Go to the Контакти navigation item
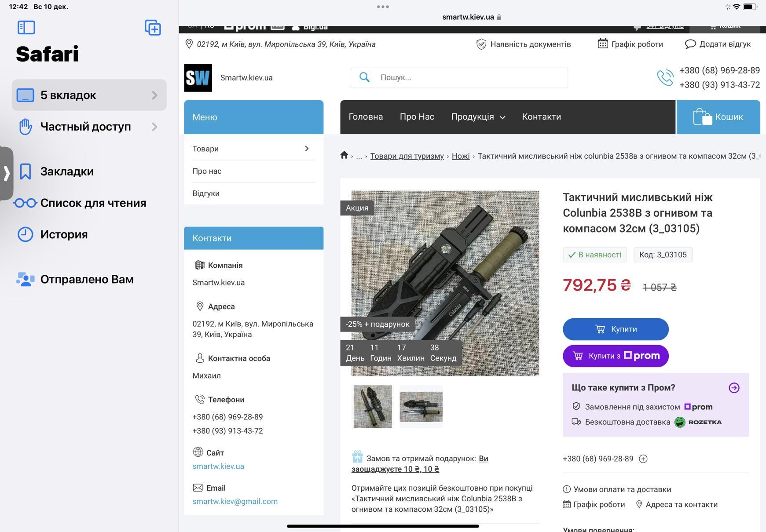Screen dimensions: 766x532 coord(541,117)
